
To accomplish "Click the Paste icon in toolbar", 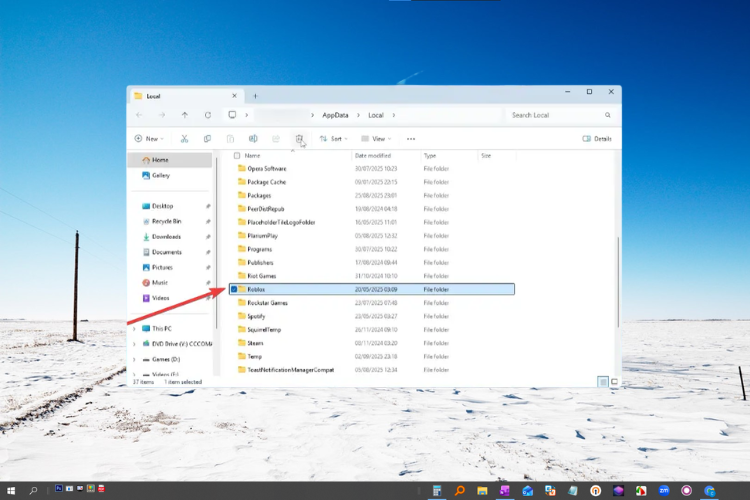I will pyautogui.click(x=230, y=139).
